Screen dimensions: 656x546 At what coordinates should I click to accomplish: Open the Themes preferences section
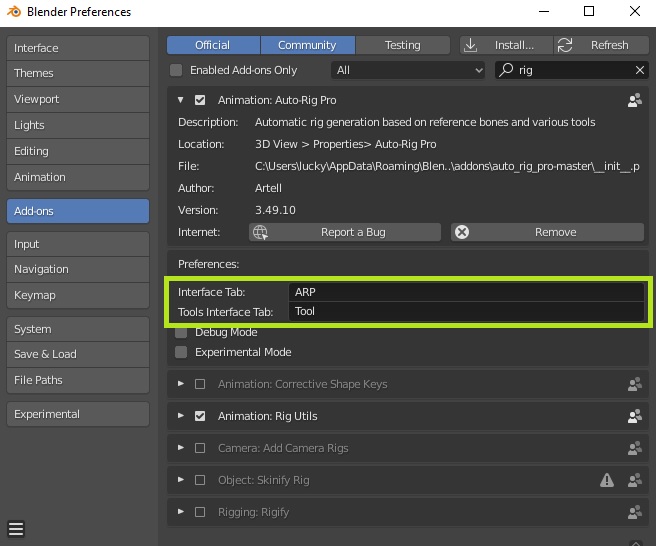(x=78, y=73)
